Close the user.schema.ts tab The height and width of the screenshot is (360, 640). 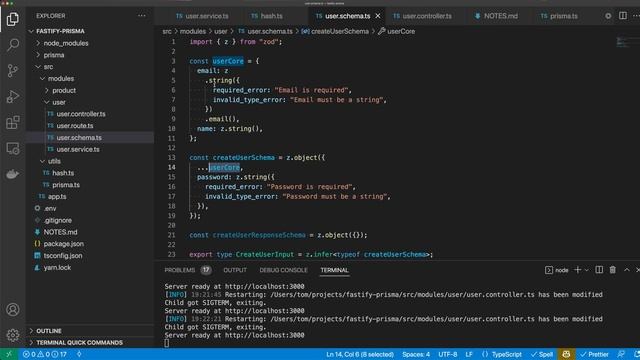tap(378, 16)
